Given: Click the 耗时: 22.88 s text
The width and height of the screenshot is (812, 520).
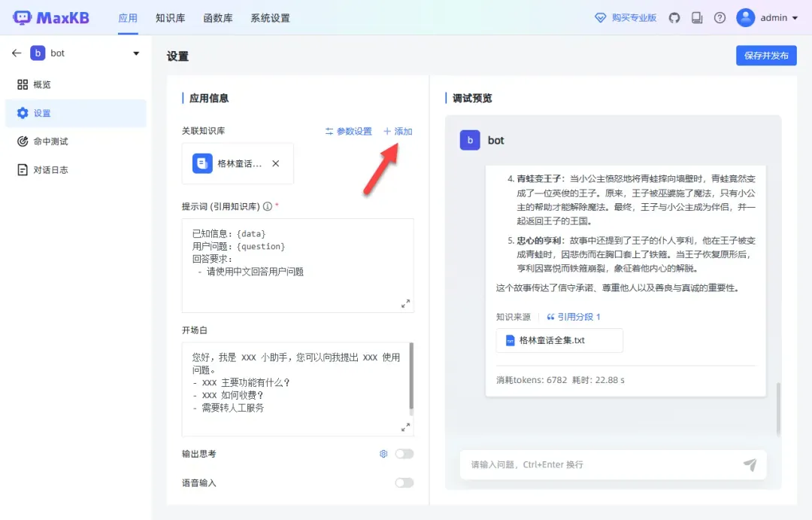Looking at the screenshot, I should (598, 380).
